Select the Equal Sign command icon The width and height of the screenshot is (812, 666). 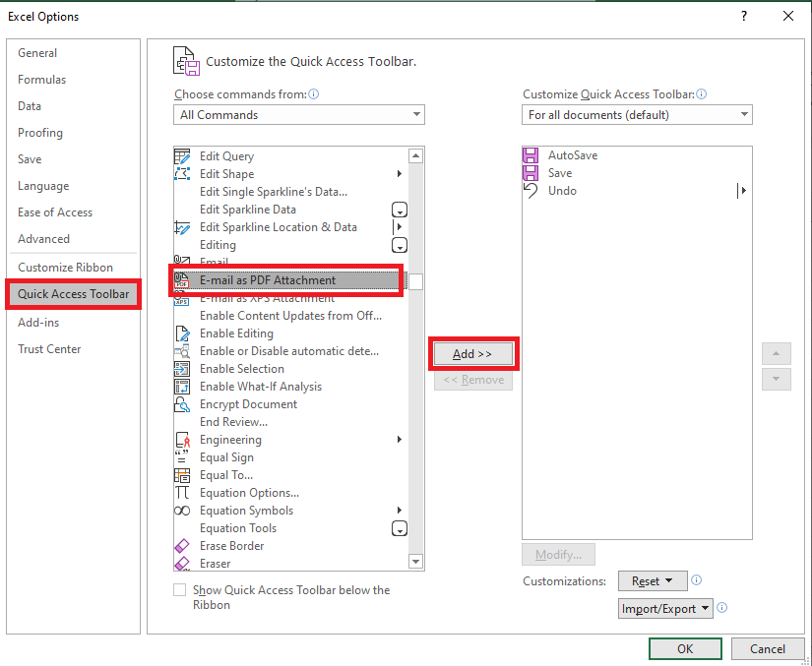click(182, 456)
